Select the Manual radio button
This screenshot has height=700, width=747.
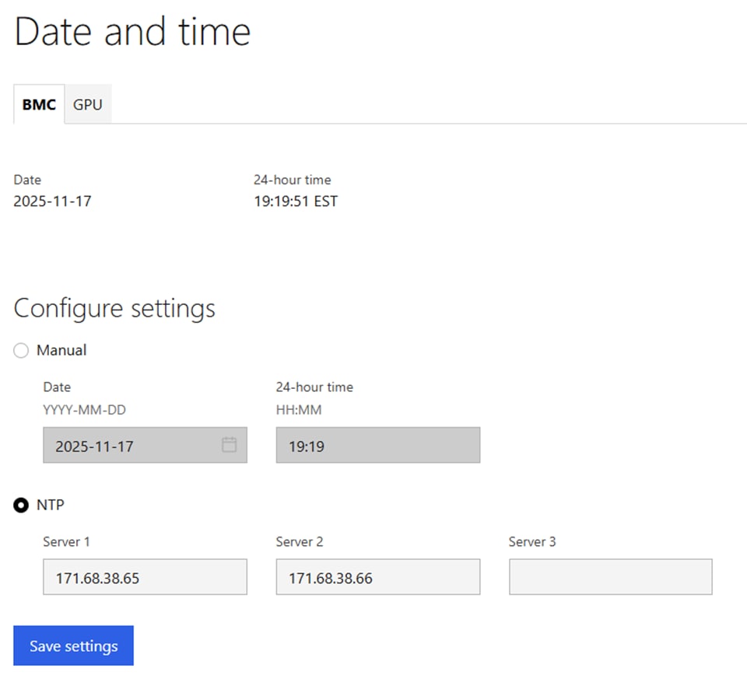tap(22, 351)
